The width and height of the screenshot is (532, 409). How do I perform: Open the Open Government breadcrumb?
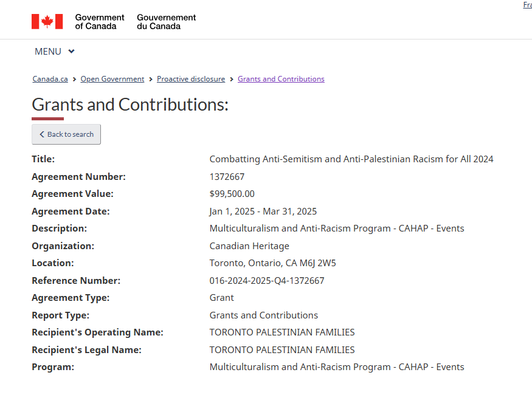click(112, 79)
